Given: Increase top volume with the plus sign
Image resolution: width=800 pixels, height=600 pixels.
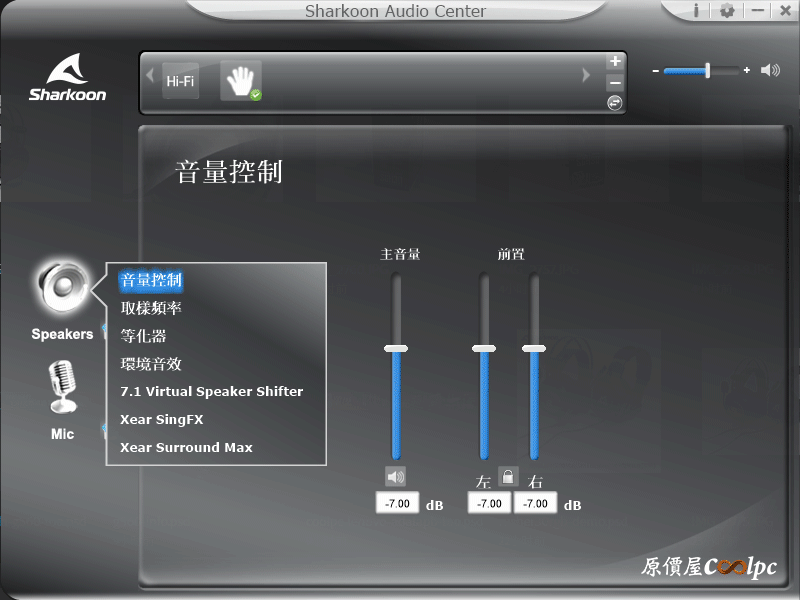Looking at the screenshot, I should (746, 70).
